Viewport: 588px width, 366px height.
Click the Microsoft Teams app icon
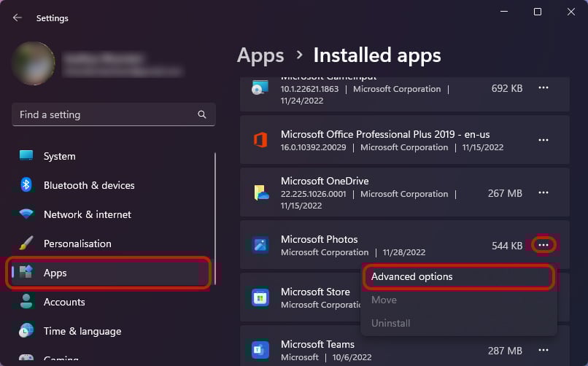pos(260,350)
